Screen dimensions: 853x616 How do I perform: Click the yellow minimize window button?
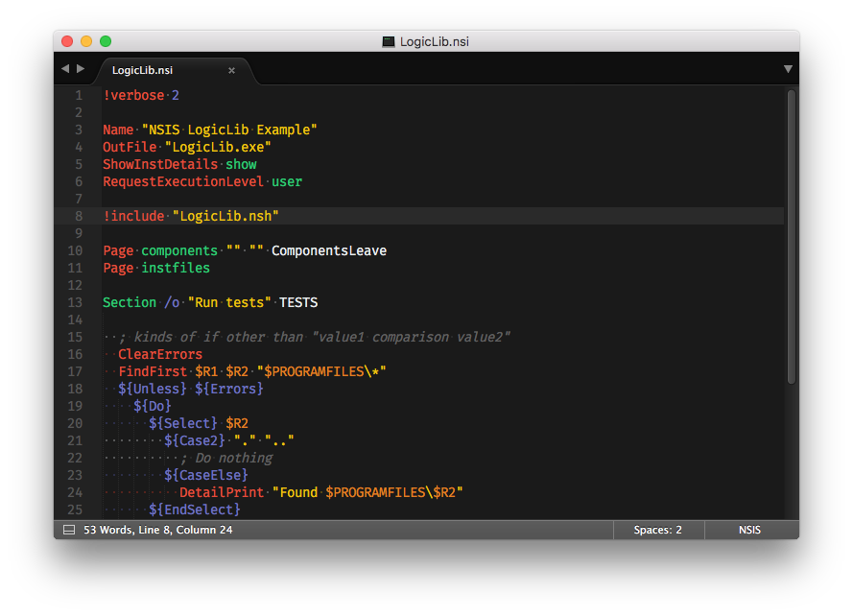[x=86, y=41]
